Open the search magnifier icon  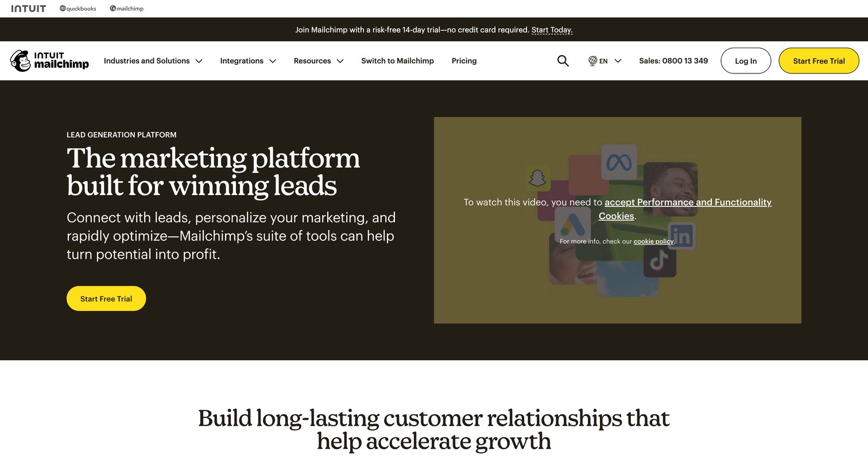pos(563,61)
